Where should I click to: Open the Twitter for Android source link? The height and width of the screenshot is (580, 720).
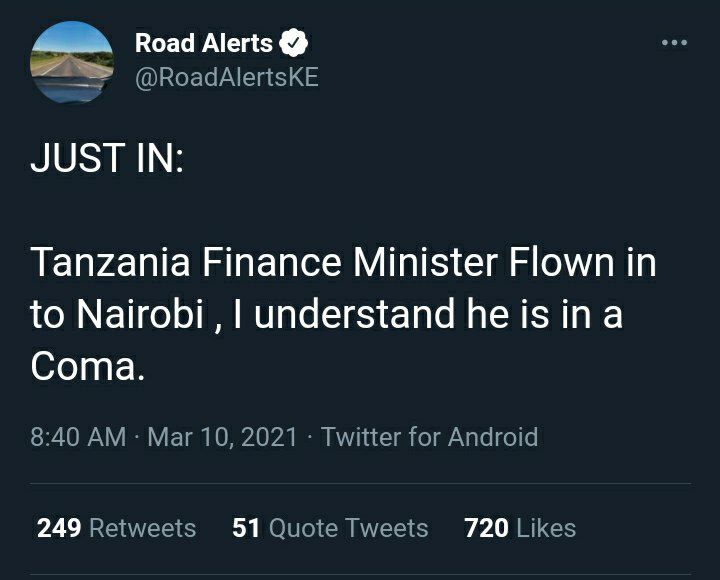430,437
